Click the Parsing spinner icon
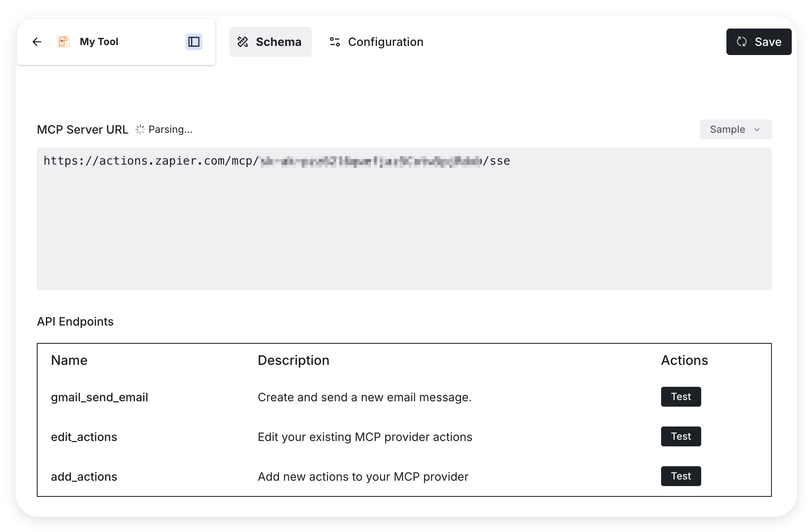This screenshot has height=532, width=812. [x=140, y=129]
